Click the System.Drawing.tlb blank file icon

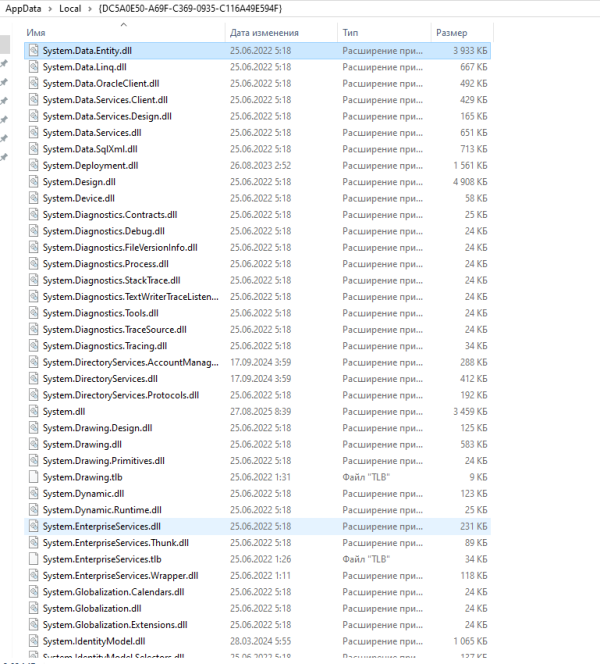click(33, 477)
